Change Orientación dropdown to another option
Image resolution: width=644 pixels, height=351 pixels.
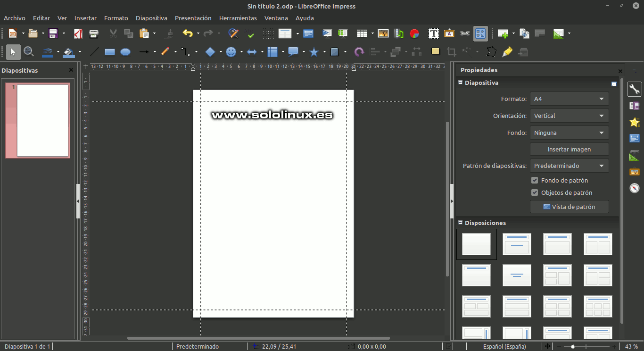pos(569,116)
